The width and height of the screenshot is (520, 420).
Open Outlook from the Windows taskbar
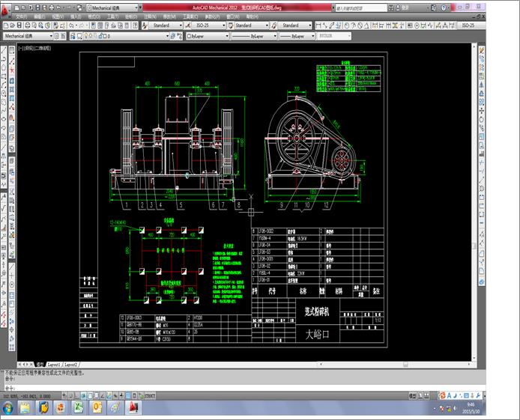(x=97, y=407)
